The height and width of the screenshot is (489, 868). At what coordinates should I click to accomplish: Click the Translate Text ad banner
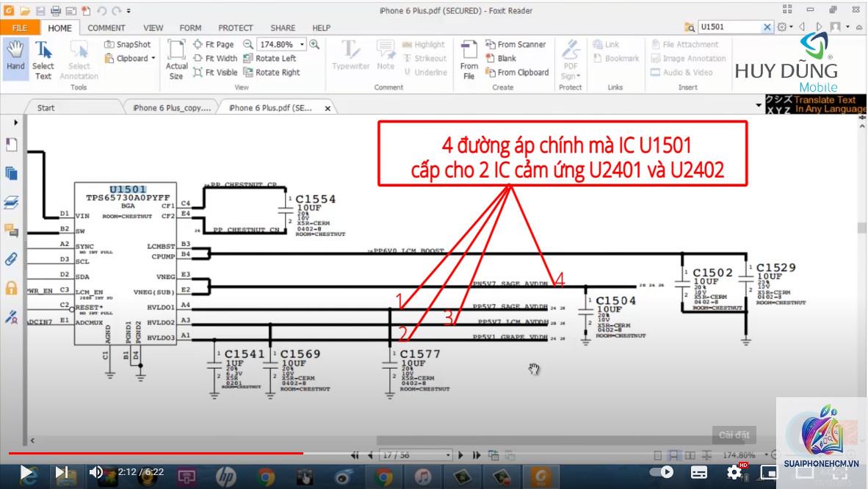pos(816,104)
